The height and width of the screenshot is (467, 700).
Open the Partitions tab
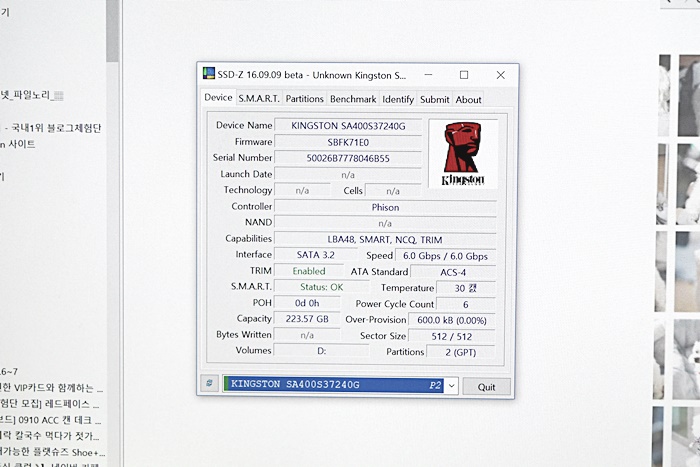tap(304, 99)
